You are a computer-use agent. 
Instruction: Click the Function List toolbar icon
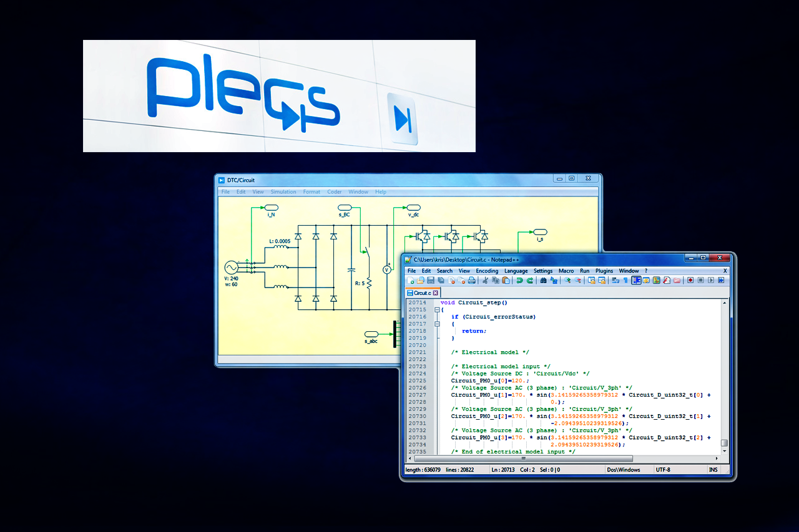[667, 281]
